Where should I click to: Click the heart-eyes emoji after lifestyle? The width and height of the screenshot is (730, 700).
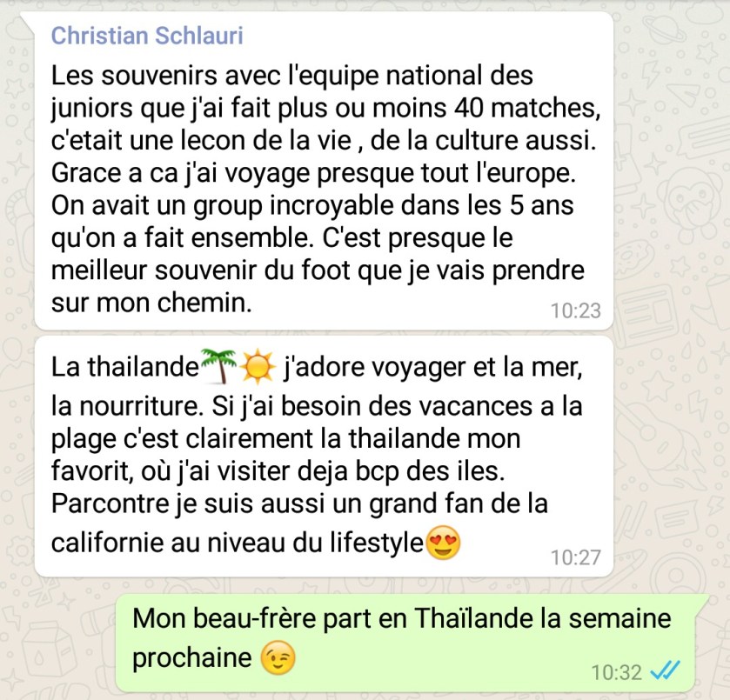[443, 543]
